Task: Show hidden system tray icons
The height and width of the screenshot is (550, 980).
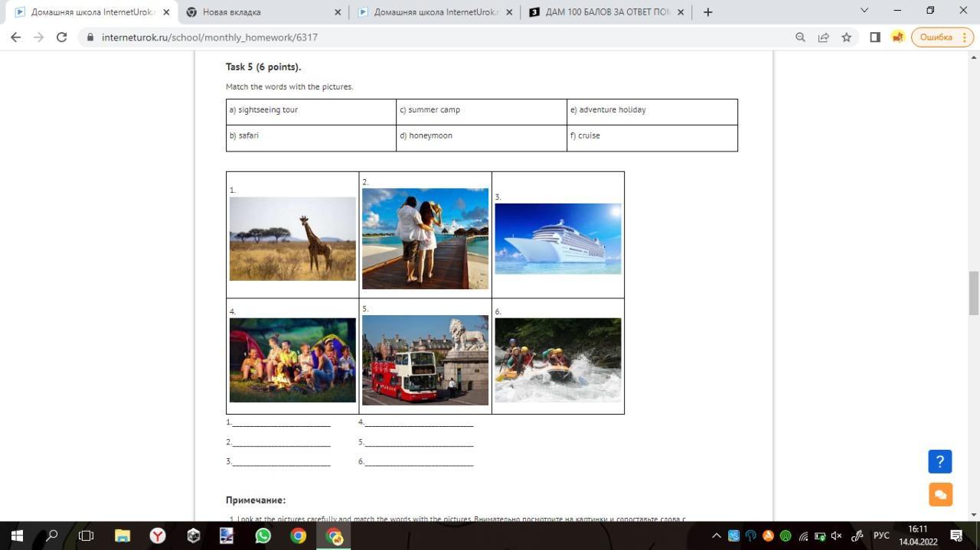Action: pyautogui.click(x=717, y=535)
